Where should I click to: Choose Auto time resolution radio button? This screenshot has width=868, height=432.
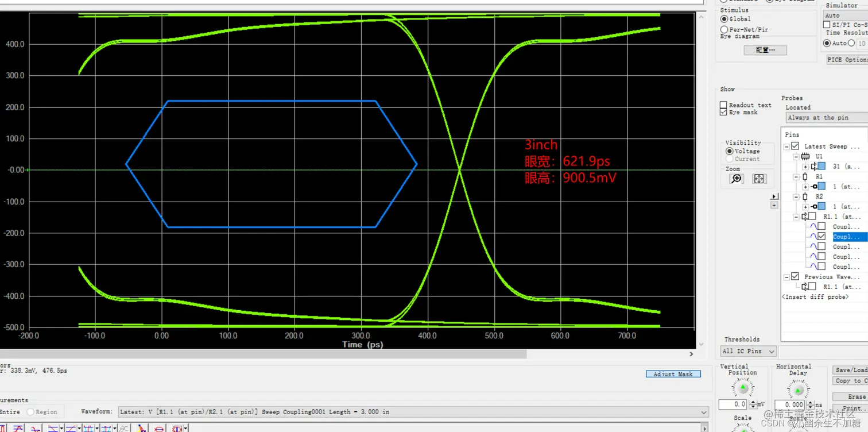(x=827, y=43)
